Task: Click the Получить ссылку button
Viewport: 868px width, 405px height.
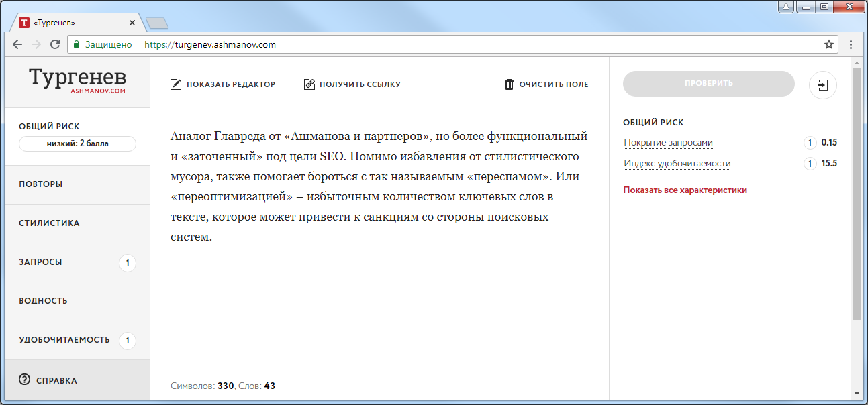Action: [352, 84]
